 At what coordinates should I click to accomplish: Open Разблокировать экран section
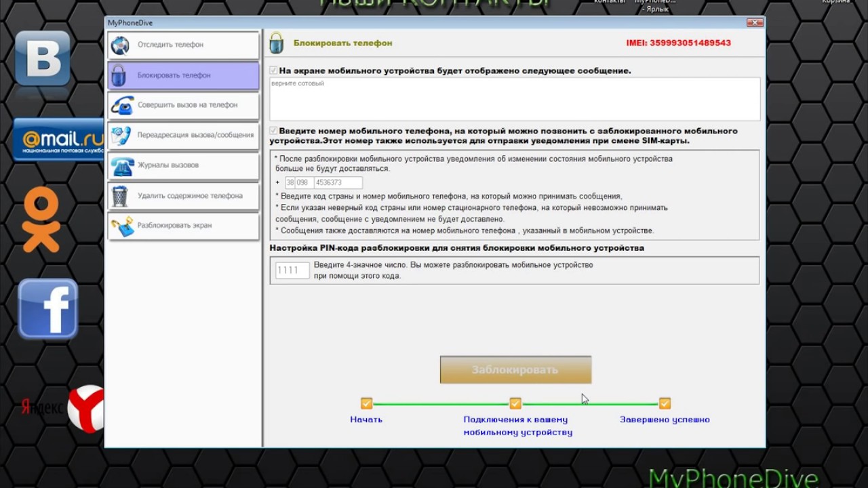click(183, 226)
